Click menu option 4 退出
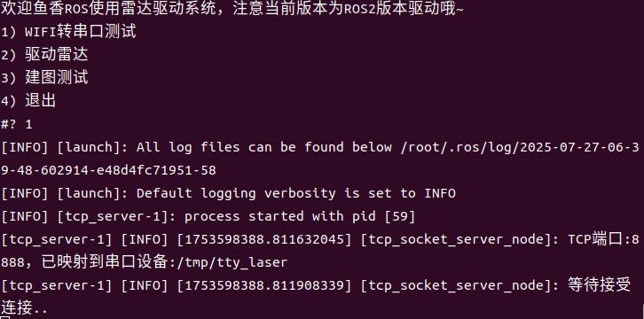 click(x=28, y=101)
